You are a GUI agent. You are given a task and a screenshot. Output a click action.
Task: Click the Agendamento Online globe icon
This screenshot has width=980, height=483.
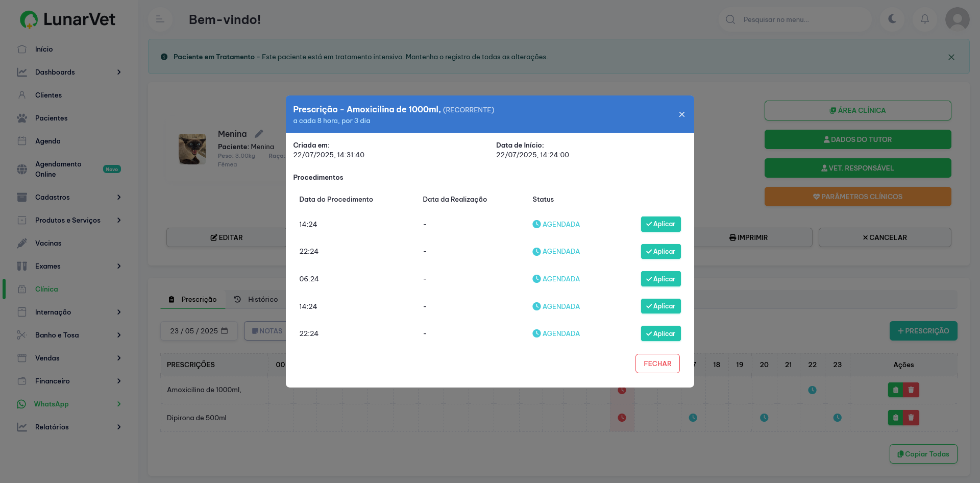click(22, 169)
